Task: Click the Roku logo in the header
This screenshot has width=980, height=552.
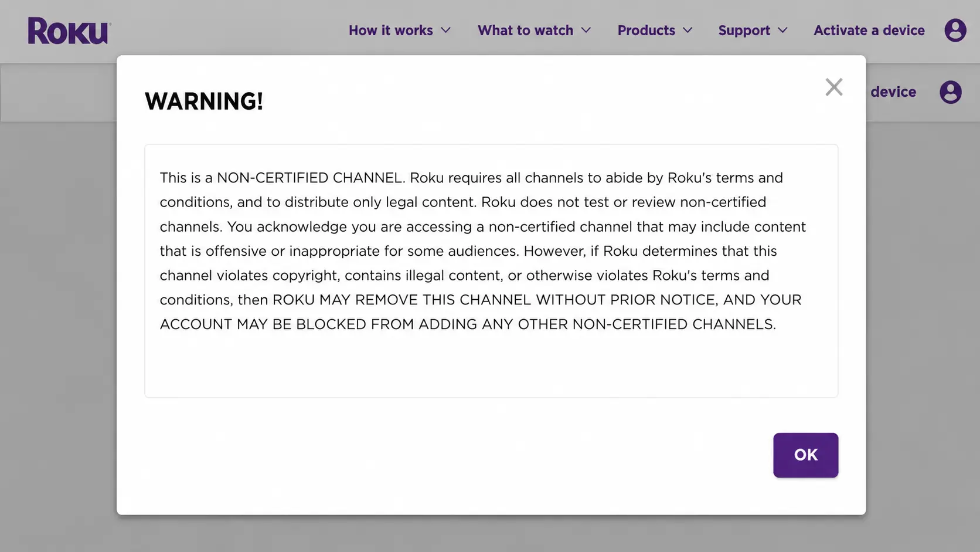Action: (x=69, y=31)
